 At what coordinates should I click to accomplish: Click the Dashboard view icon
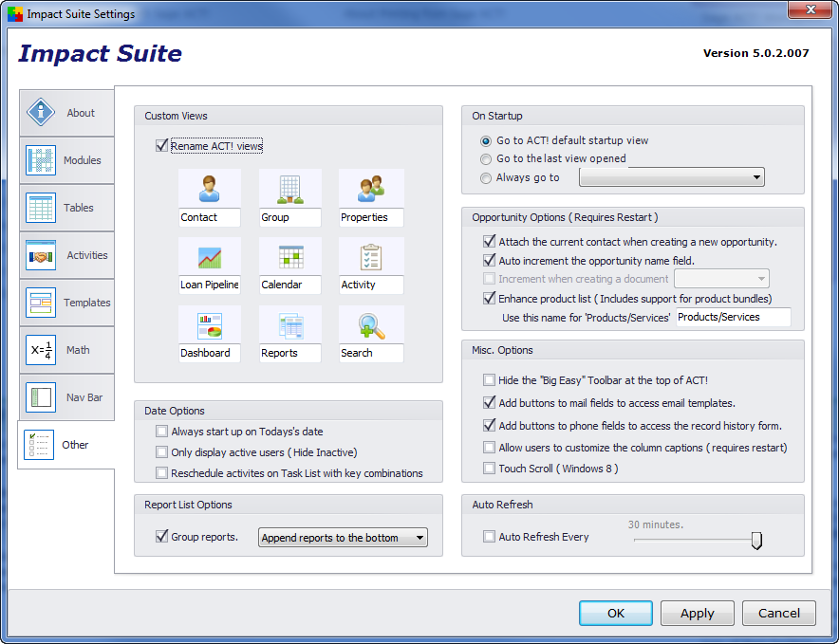click(x=210, y=325)
